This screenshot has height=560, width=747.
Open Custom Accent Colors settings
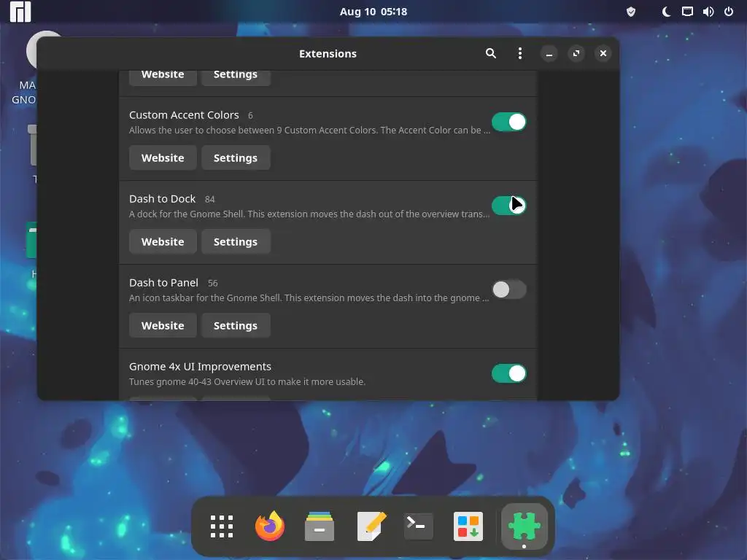click(x=236, y=157)
